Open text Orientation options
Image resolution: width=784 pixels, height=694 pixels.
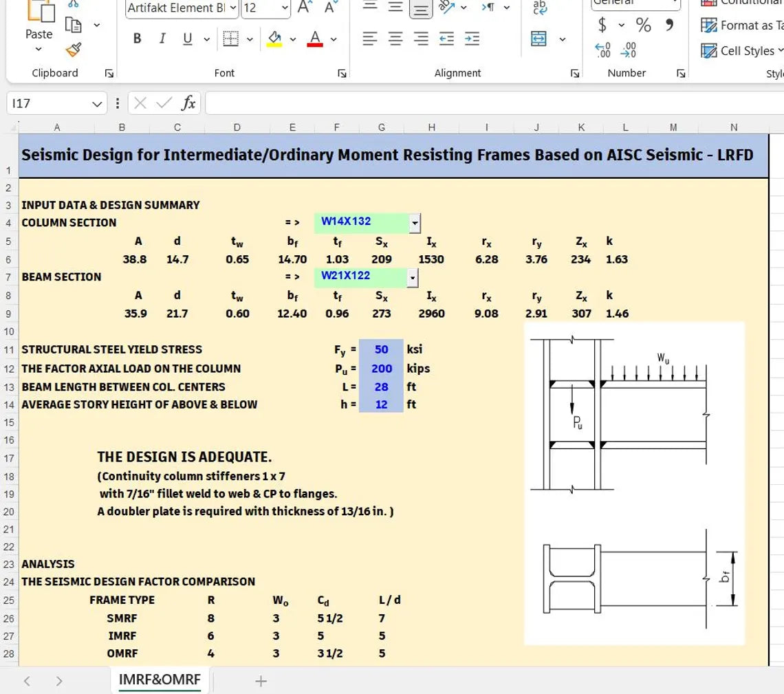446,7
